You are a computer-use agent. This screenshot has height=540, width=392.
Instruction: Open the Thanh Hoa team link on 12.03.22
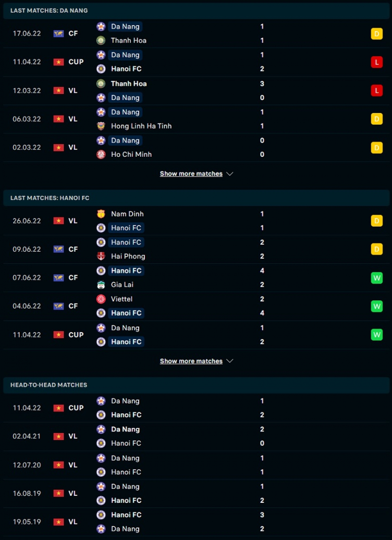click(129, 84)
